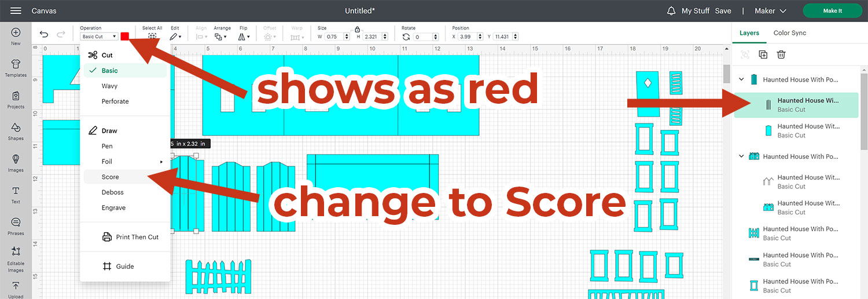
Task: Open My Stuff
Action: coord(696,11)
